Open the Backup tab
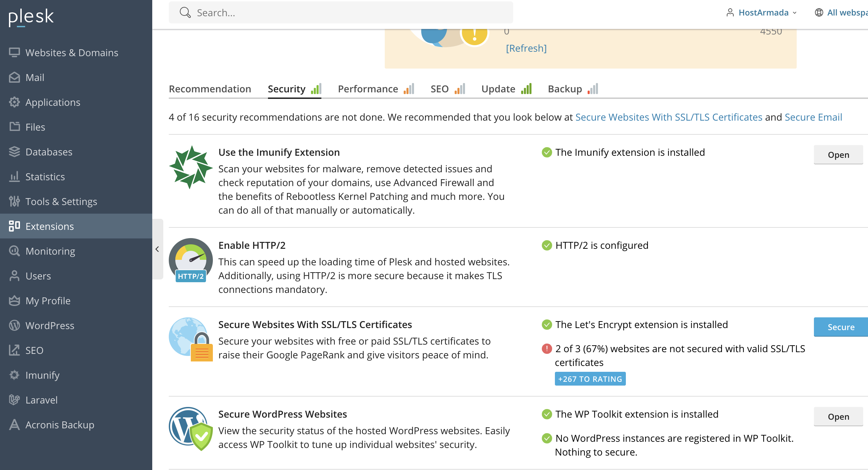Image resolution: width=868 pixels, height=470 pixels. [x=573, y=89]
